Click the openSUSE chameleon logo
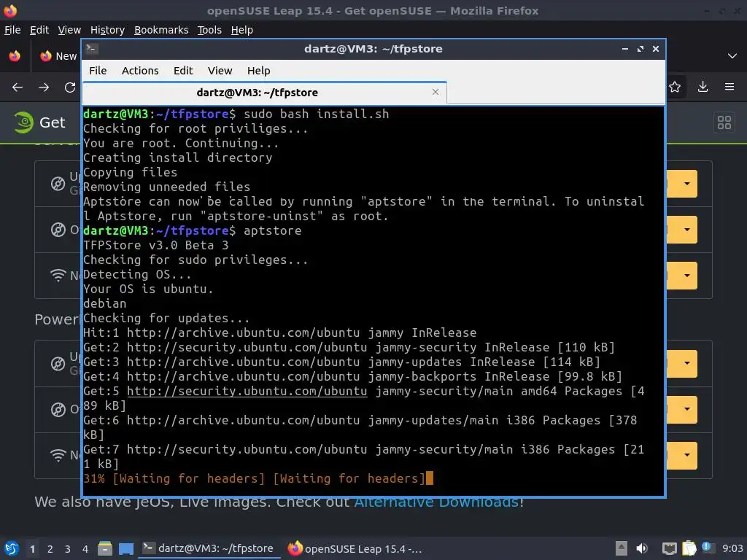The height and width of the screenshot is (560, 747). (23, 122)
